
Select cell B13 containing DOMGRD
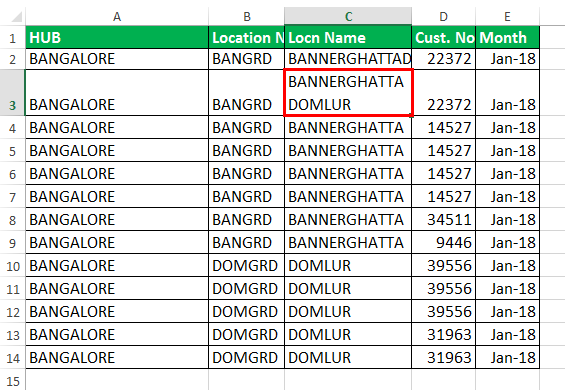click(x=246, y=334)
